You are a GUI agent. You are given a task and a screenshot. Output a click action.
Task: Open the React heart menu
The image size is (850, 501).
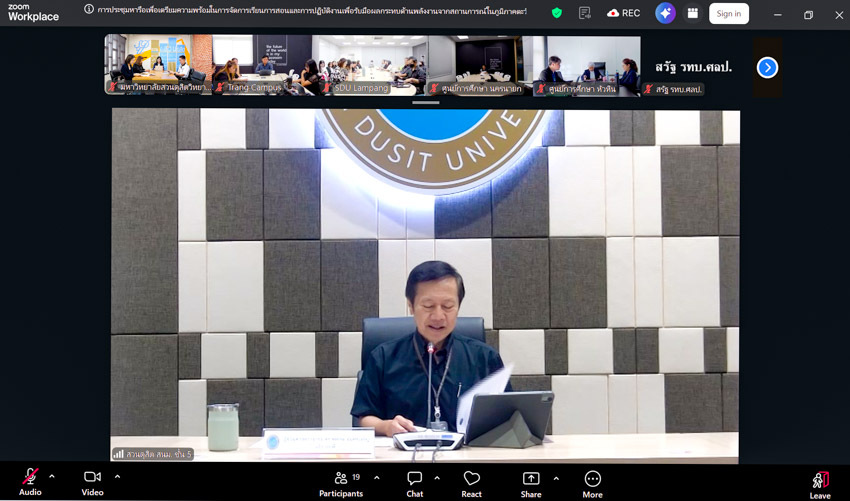point(472,481)
